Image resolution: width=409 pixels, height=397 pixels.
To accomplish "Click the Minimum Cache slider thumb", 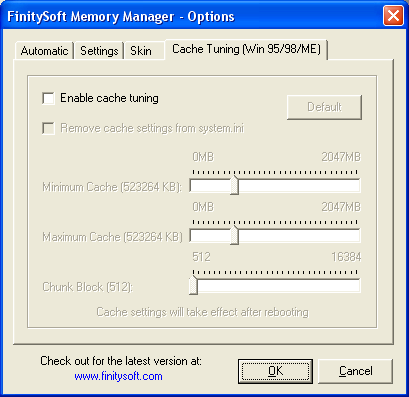I will click(x=235, y=185).
